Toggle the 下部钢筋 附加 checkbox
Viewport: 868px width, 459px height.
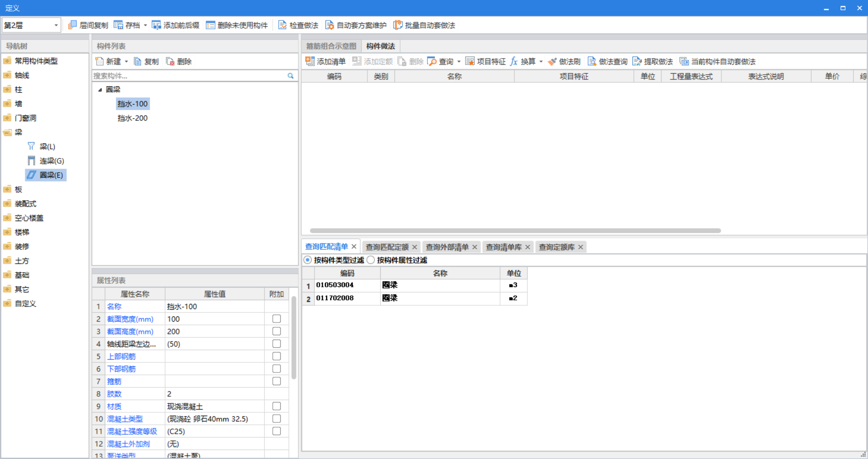(276, 369)
